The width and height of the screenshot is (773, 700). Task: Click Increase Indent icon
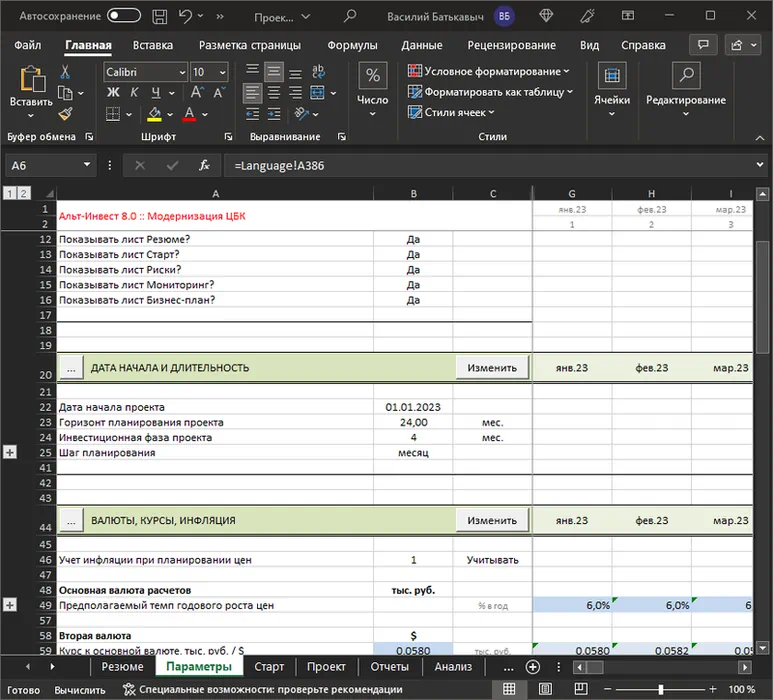(x=274, y=114)
